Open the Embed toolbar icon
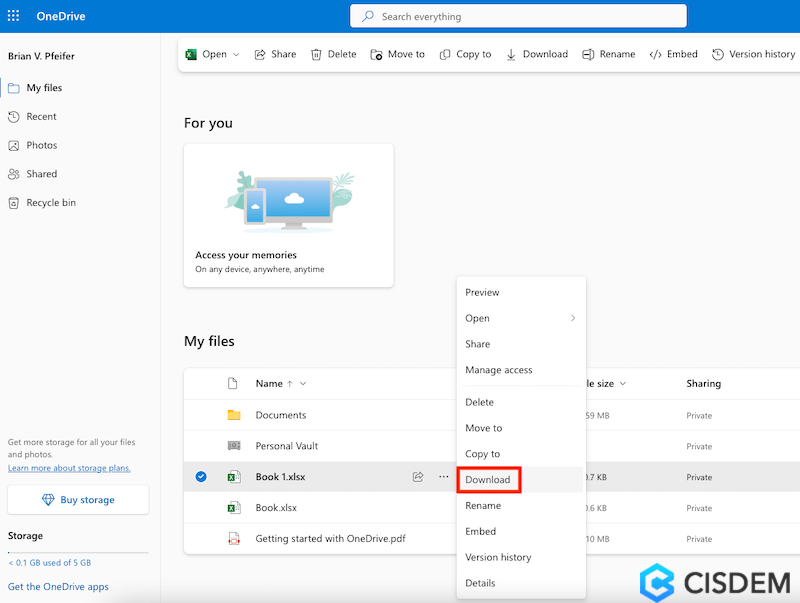This screenshot has height=603, width=800. [x=673, y=54]
